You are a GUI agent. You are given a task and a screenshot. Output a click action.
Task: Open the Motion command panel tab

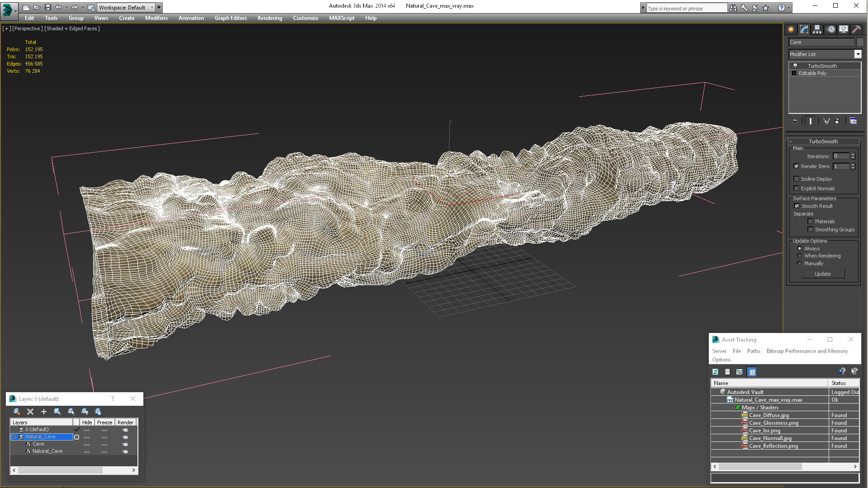831,29
